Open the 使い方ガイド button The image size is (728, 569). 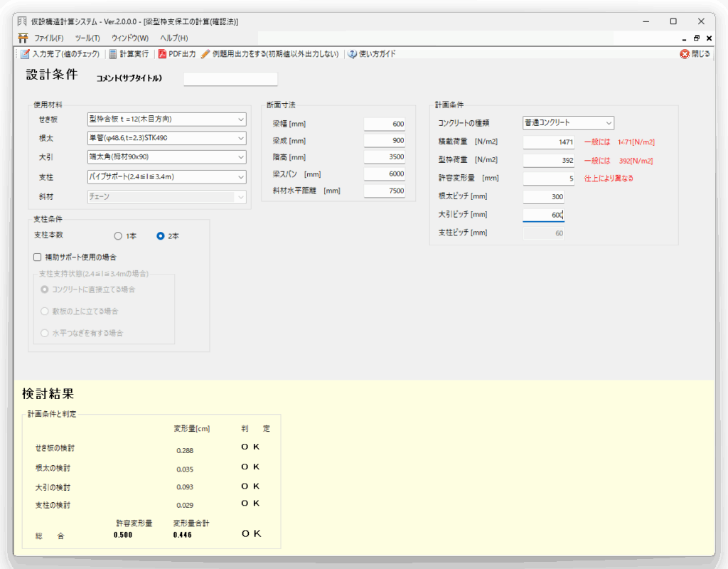pyautogui.click(x=373, y=54)
